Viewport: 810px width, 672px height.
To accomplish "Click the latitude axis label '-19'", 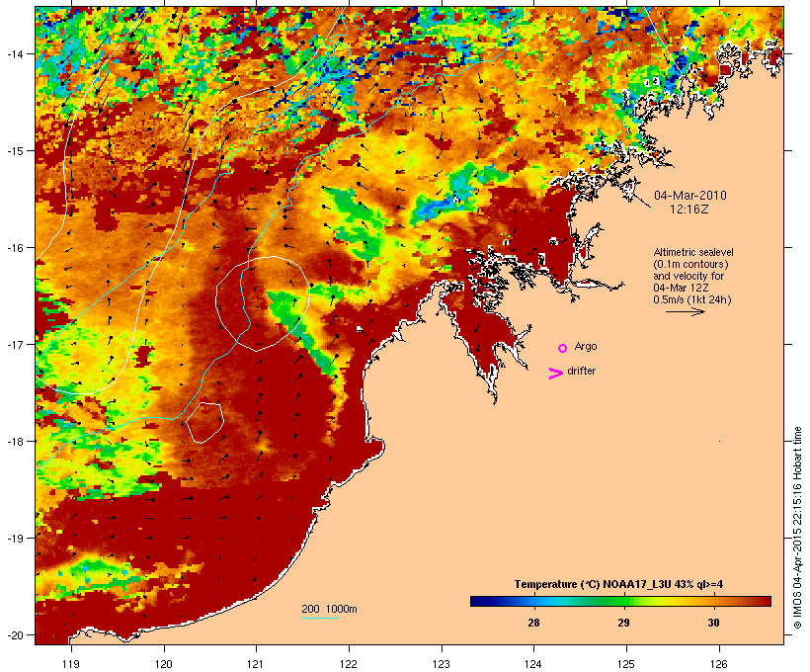I will pyautogui.click(x=14, y=538).
